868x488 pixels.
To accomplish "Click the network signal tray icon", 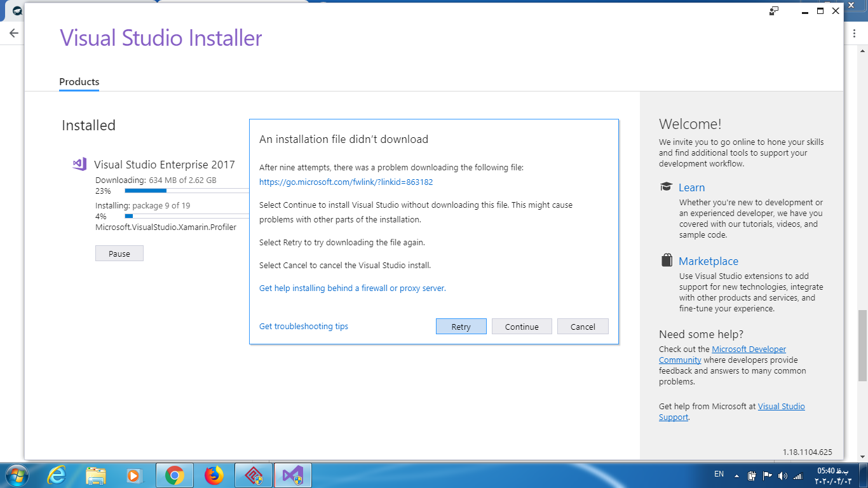I will (797, 475).
